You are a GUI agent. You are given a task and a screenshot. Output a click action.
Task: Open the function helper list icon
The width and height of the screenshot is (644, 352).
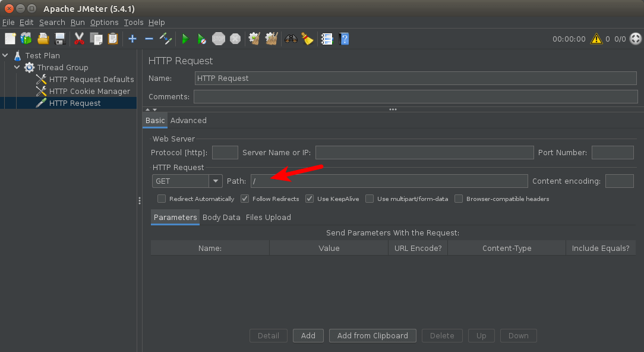[x=326, y=39]
